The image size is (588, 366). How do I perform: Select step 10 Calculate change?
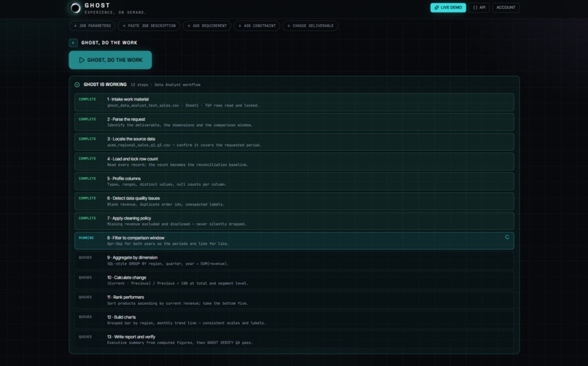(x=294, y=280)
